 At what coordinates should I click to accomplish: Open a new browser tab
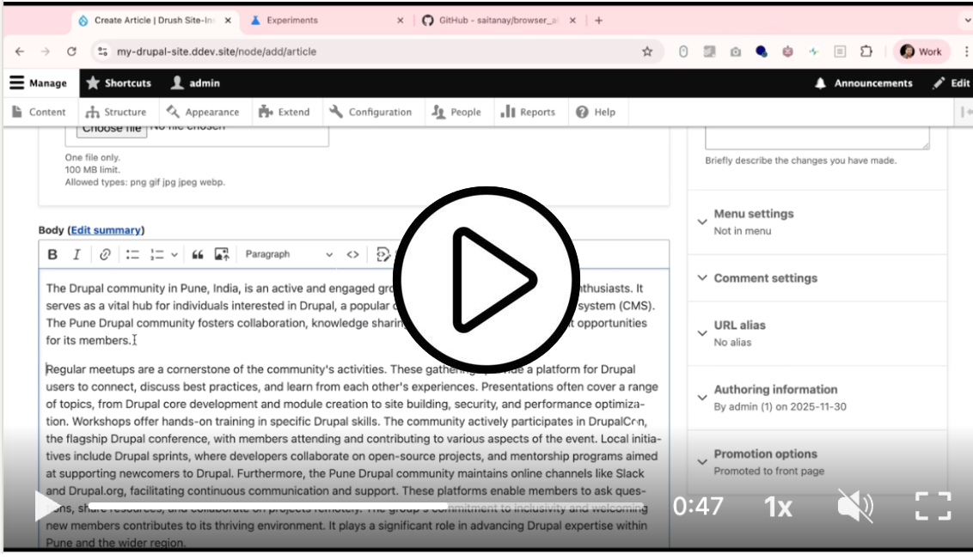599,21
